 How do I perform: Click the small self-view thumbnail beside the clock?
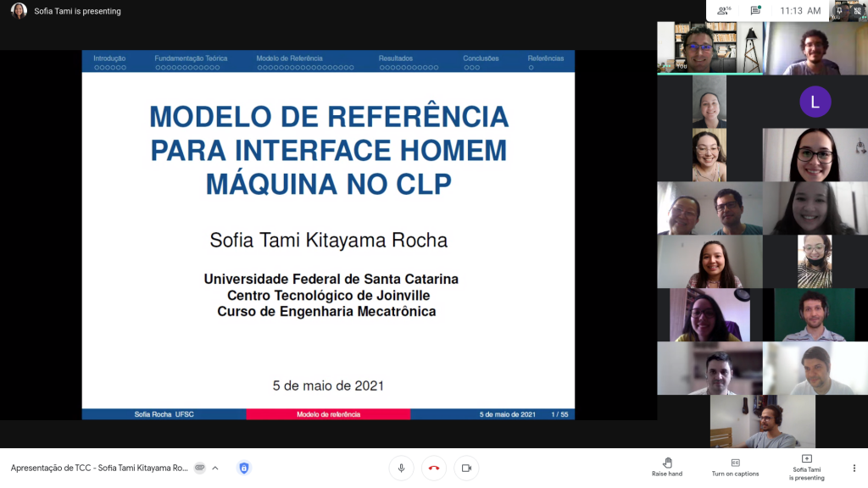(x=849, y=10)
